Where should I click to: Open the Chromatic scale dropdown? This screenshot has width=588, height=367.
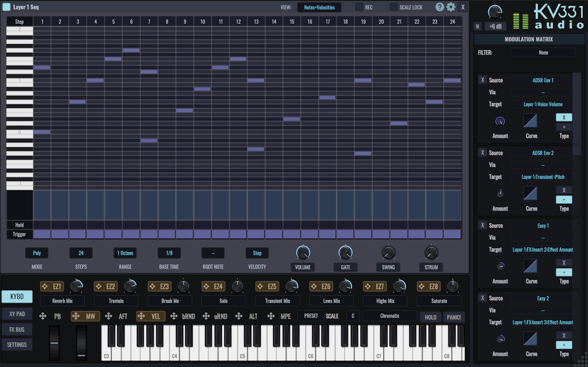click(389, 316)
